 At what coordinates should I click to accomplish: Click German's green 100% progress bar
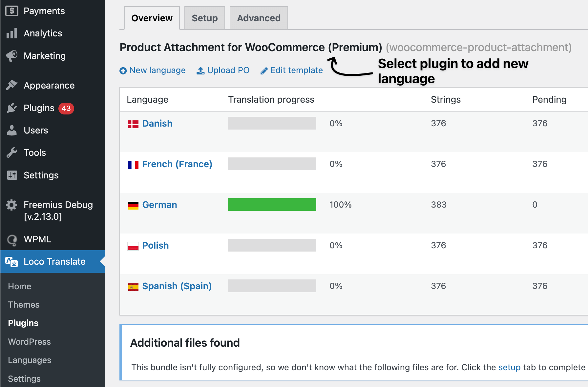(272, 204)
